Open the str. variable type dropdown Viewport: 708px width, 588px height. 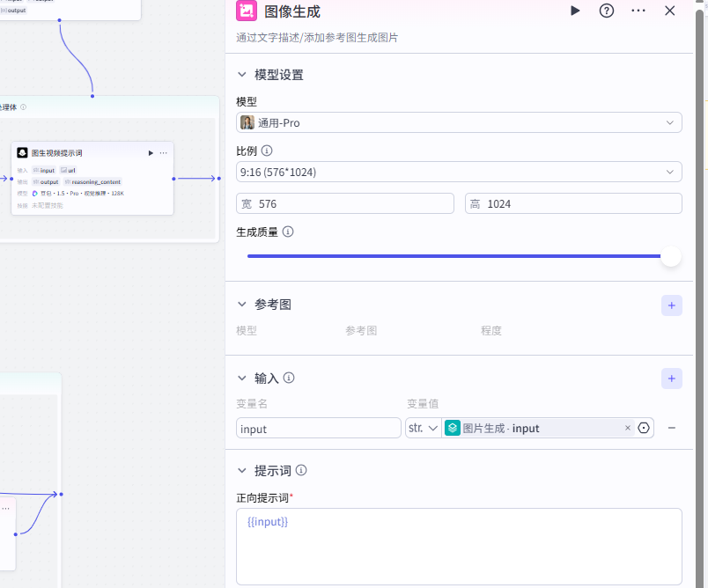423,428
